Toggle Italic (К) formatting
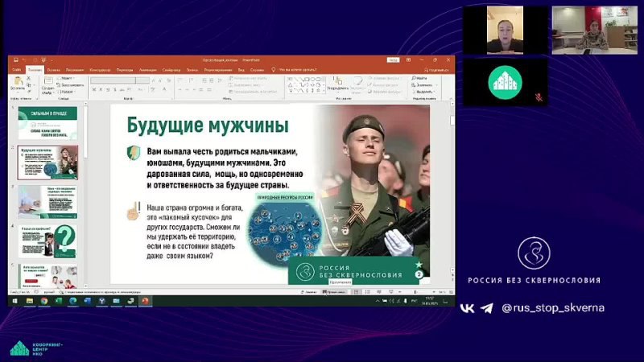The image size is (644, 362). pyautogui.click(x=101, y=89)
